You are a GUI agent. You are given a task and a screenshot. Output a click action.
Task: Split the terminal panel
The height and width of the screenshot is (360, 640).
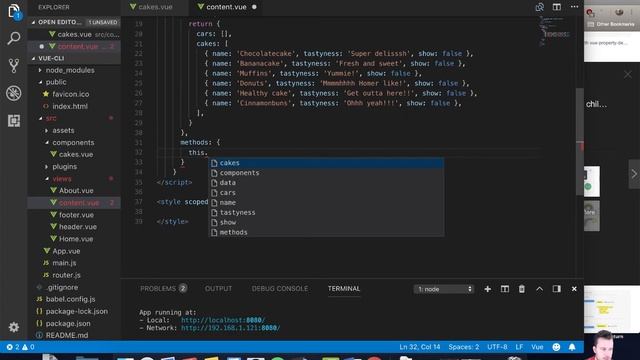point(504,289)
